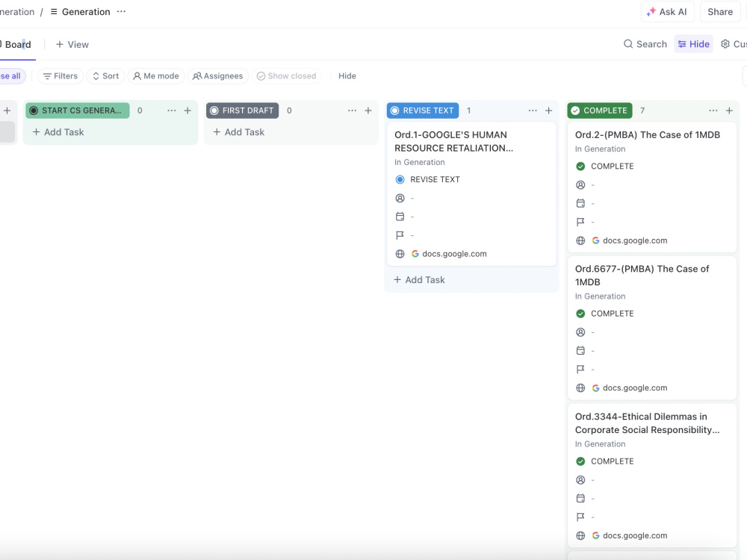Set assignee on Ord.1 GOOGLE card

[x=400, y=198]
